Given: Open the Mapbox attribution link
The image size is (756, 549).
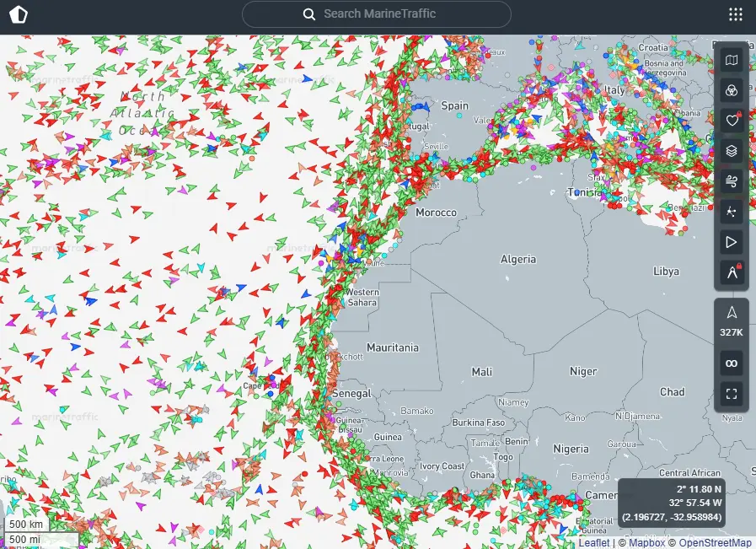Looking at the screenshot, I should point(646,543).
